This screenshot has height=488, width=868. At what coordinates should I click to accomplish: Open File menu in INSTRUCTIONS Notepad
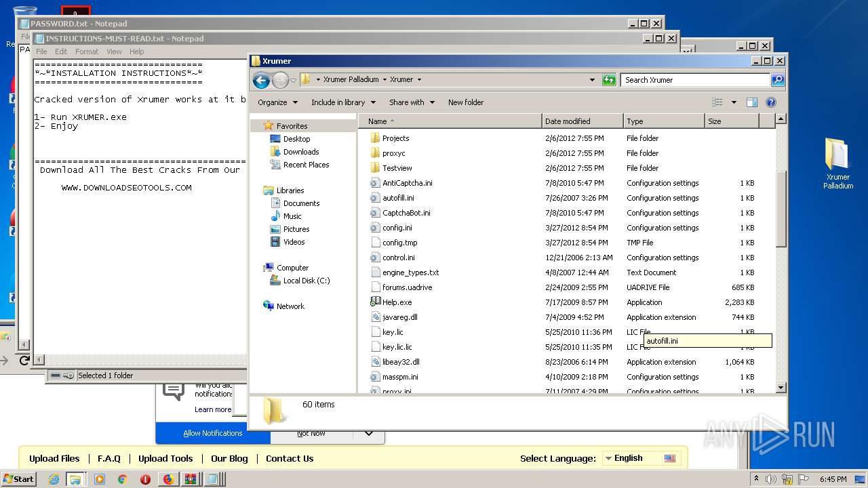point(41,52)
